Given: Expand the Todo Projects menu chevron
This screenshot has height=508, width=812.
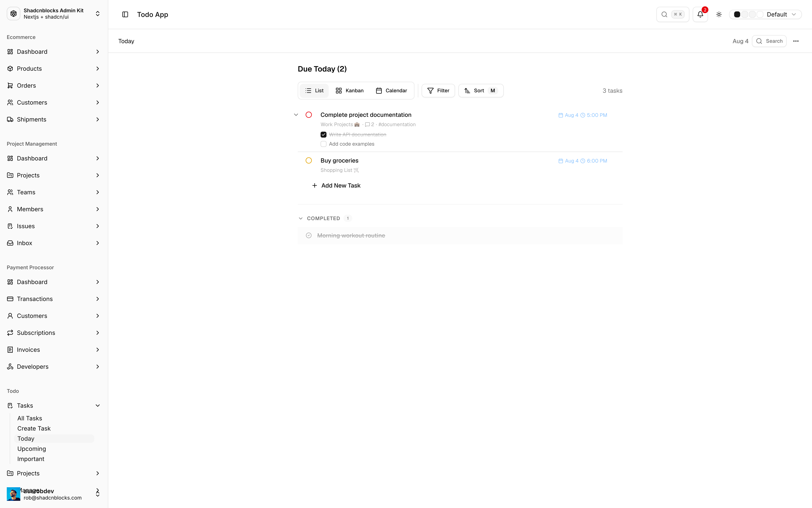Looking at the screenshot, I should (98, 473).
